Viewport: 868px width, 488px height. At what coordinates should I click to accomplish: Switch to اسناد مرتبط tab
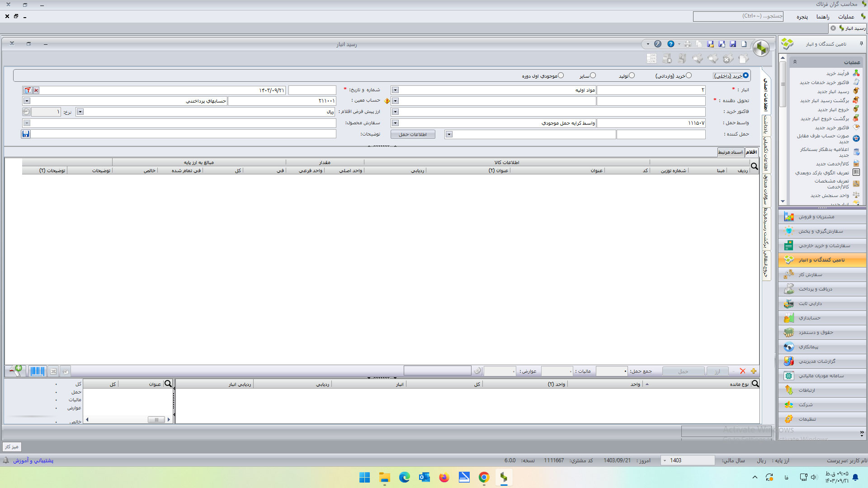click(730, 152)
